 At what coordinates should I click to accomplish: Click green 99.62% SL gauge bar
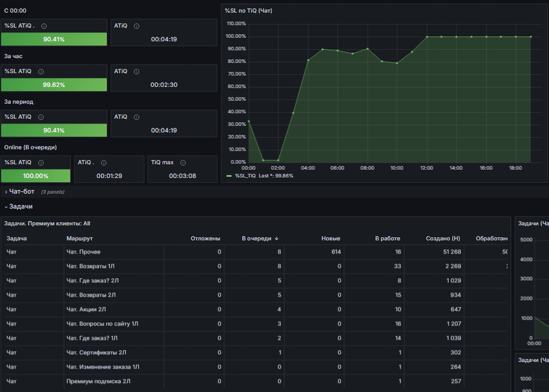coord(54,85)
